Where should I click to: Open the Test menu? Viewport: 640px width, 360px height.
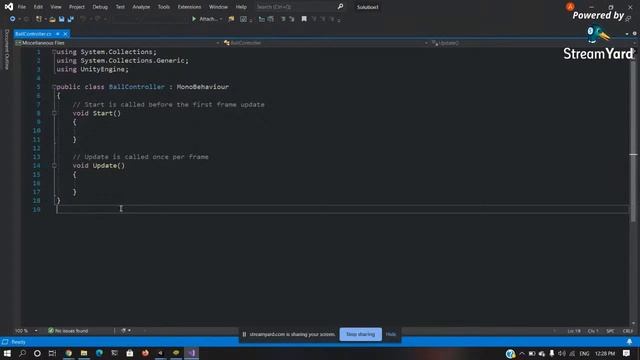[x=120, y=7]
